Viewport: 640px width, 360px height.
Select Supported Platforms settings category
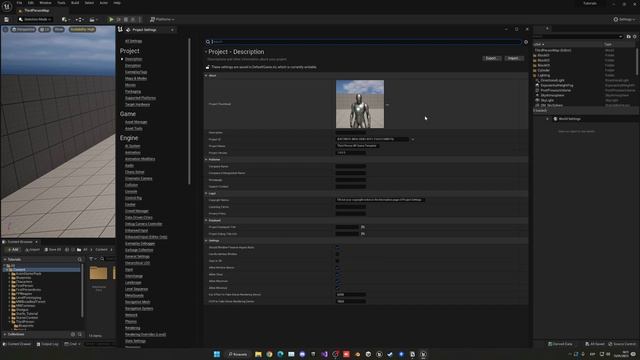140,98
